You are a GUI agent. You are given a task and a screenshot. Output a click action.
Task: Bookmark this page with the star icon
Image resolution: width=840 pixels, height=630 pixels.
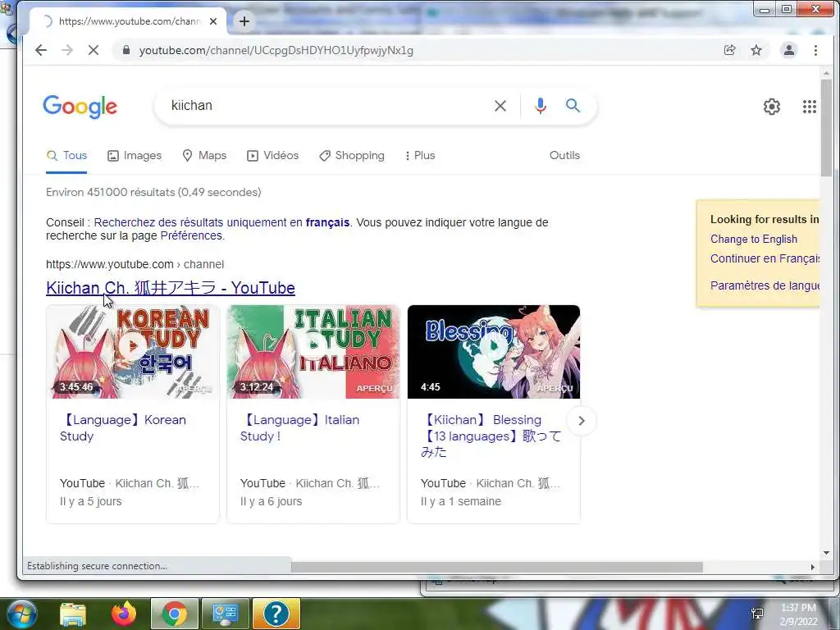coord(756,50)
